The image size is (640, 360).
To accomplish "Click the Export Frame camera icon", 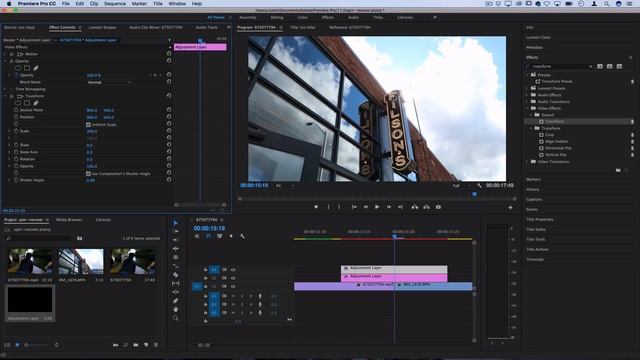I will (438, 207).
